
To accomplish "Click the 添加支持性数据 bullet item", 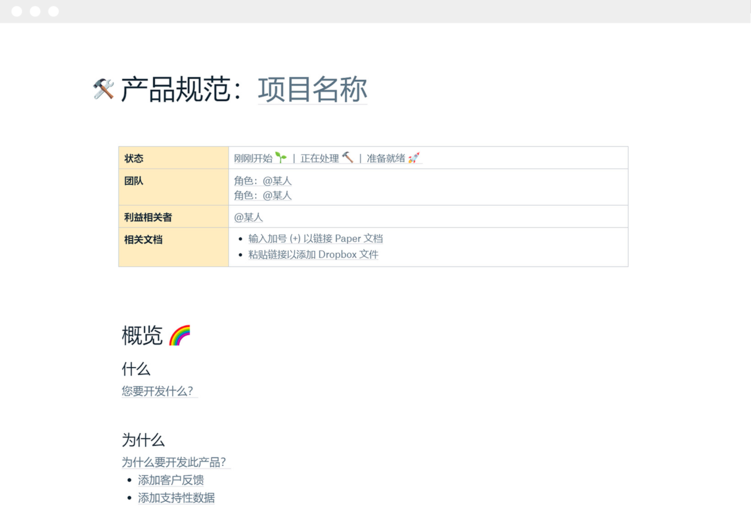I will click(x=176, y=498).
